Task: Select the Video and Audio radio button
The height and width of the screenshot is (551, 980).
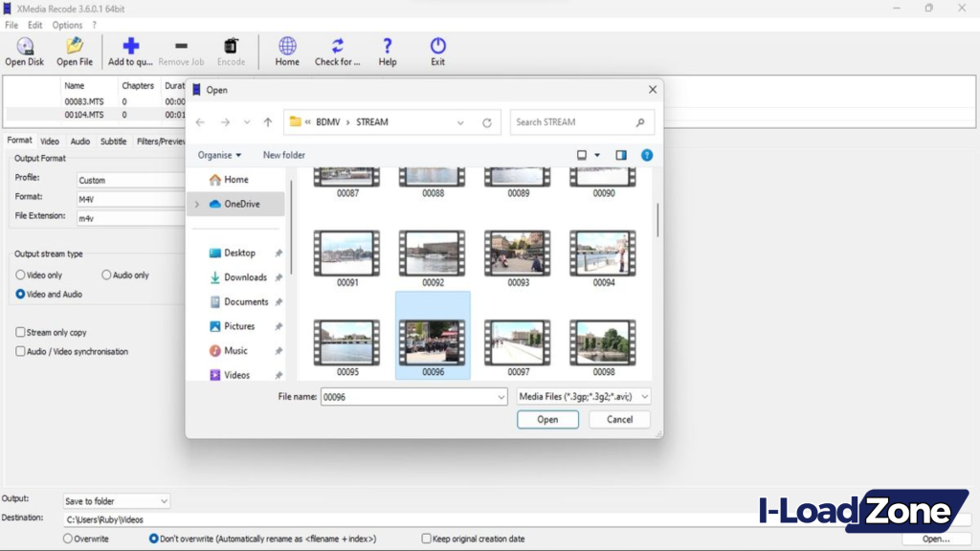Action: click(20, 294)
